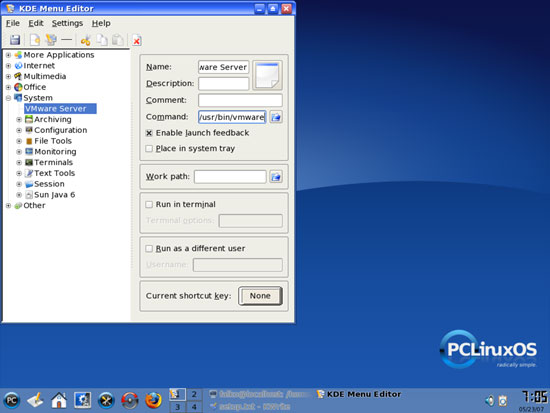The height and width of the screenshot is (413, 550).
Task: Click the Paste toolbar icon
Action: click(x=118, y=40)
